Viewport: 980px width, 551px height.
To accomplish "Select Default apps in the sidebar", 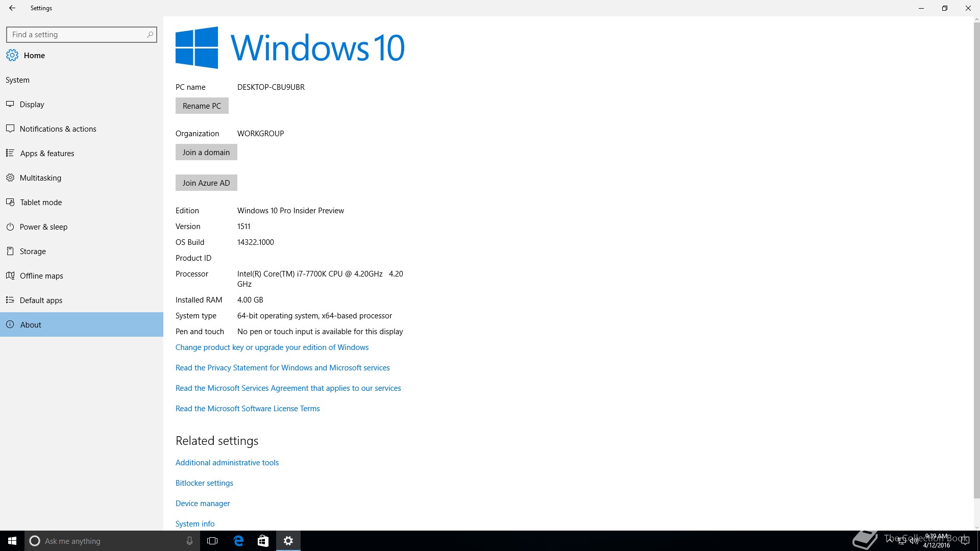I will tap(82, 300).
